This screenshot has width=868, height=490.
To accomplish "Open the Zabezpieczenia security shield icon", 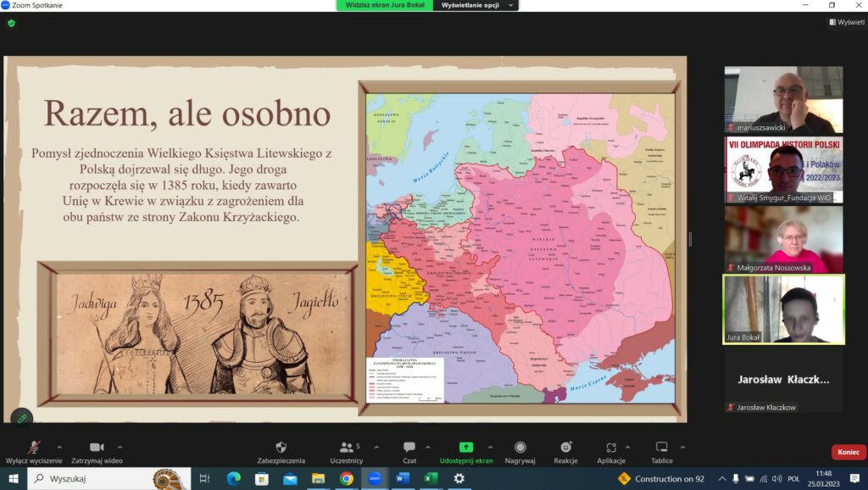I will click(x=281, y=448).
